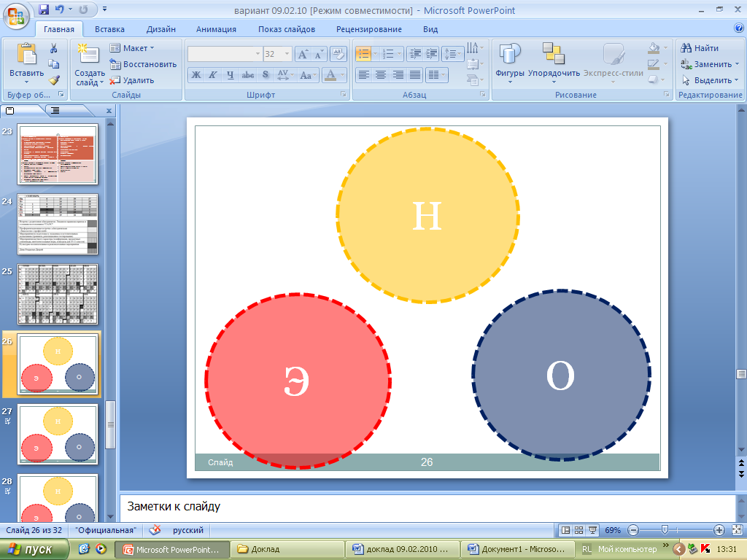Cut selection with the scissors icon
Image resolution: width=747 pixels, height=560 pixels.
point(53,48)
